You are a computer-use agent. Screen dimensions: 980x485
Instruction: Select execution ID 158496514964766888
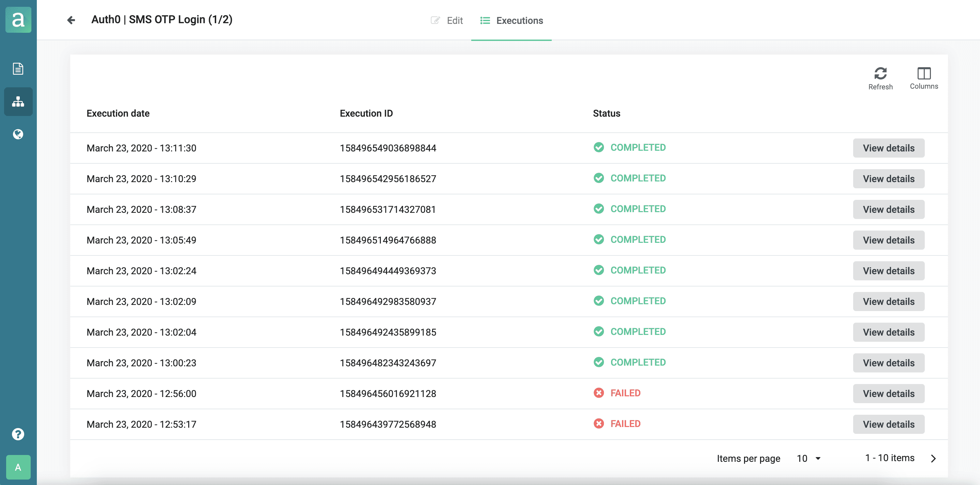click(388, 240)
